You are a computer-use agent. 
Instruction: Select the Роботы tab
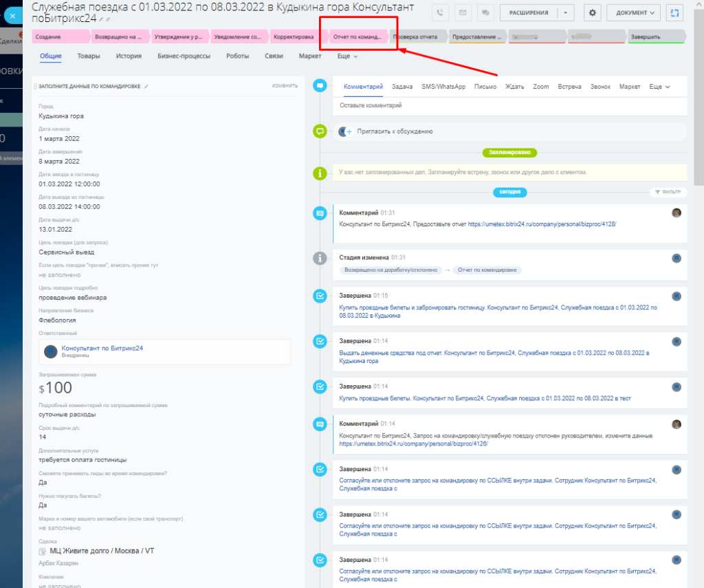tap(237, 56)
